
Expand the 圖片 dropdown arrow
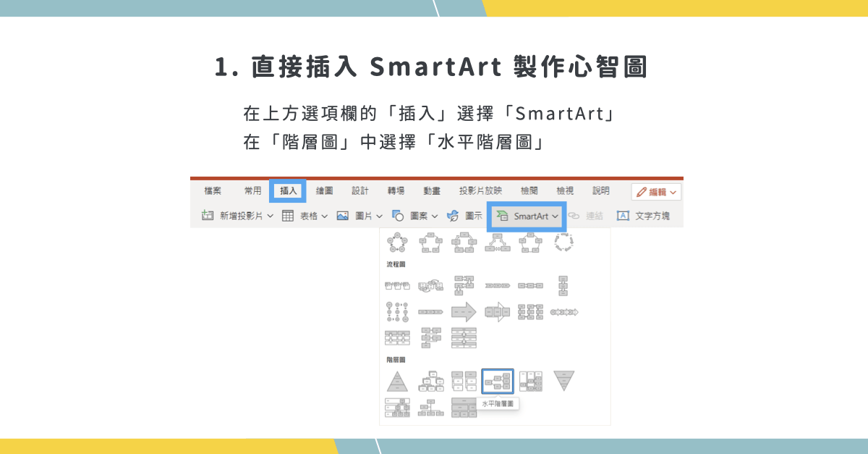coord(380,216)
